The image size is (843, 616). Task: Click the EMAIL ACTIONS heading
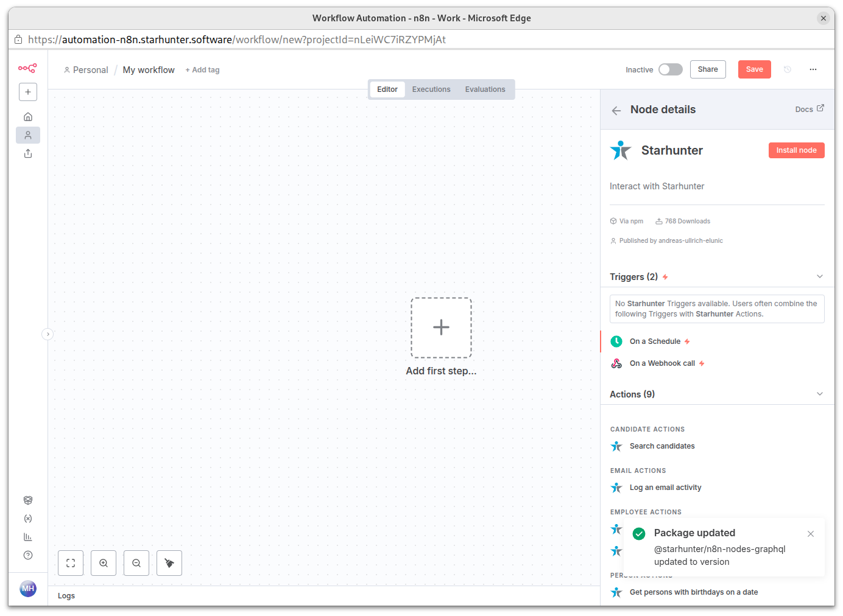(x=638, y=471)
